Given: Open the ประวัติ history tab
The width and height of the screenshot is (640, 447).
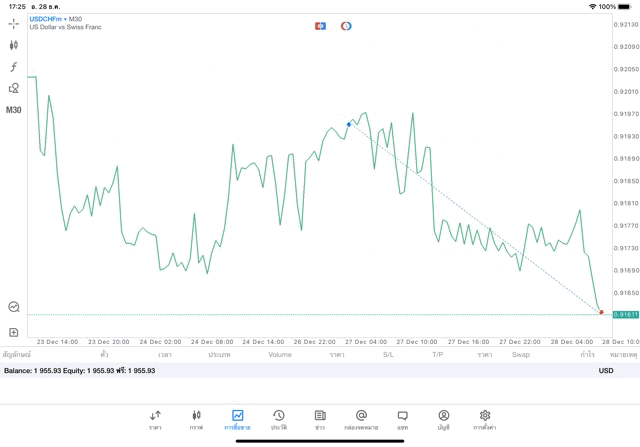Looking at the screenshot, I should pos(278,420).
